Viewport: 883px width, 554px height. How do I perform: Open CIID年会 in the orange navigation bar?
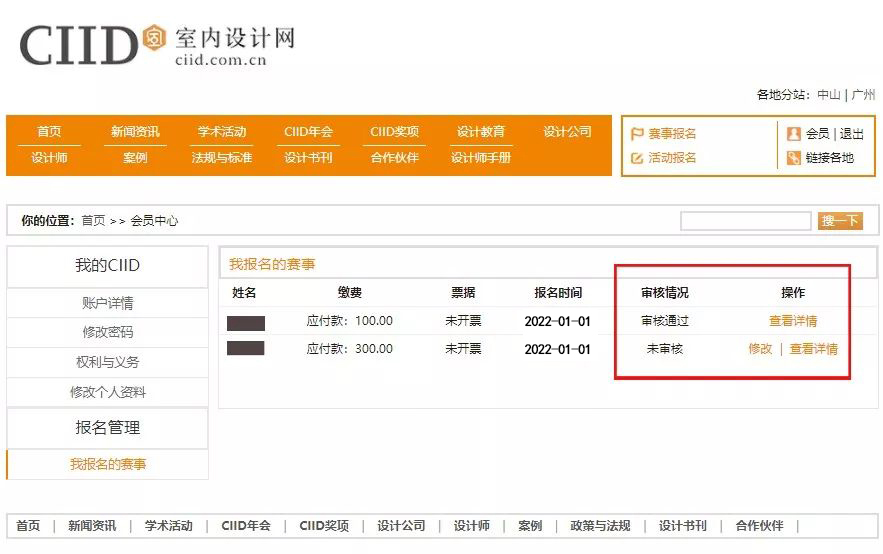pos(308,132)
